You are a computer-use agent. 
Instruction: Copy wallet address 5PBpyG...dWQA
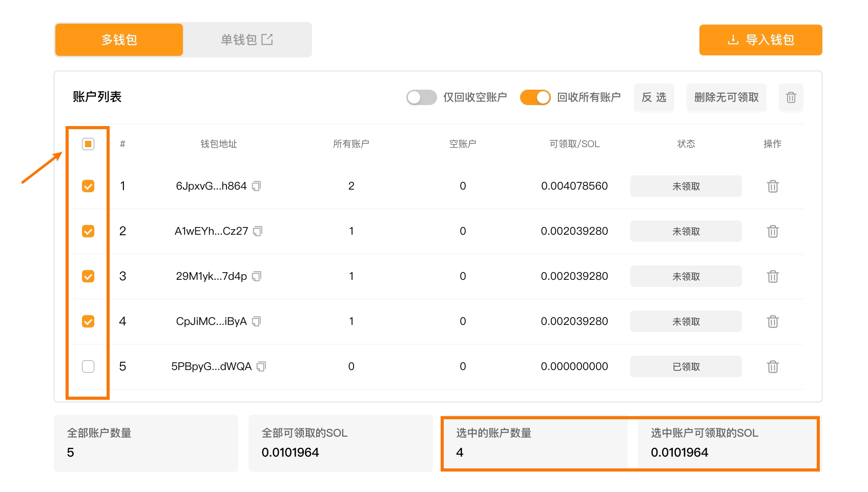[261, 366]
